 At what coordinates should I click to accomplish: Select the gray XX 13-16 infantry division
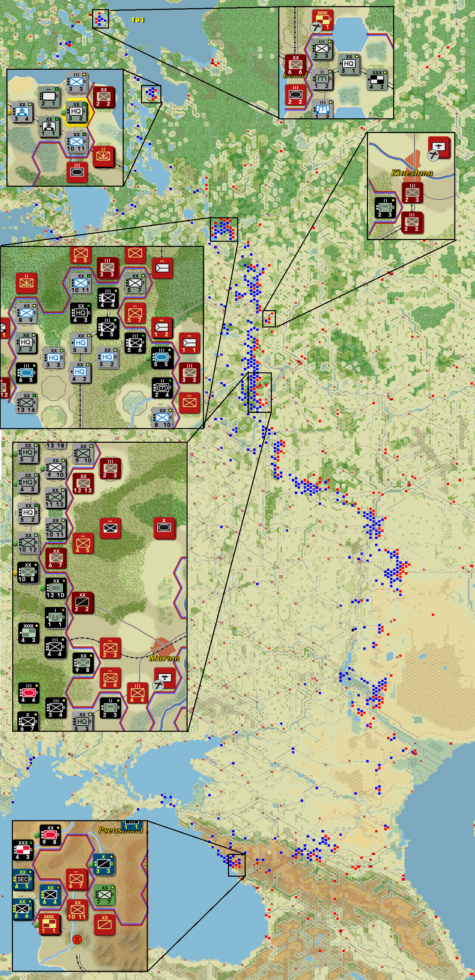[27, 403]
